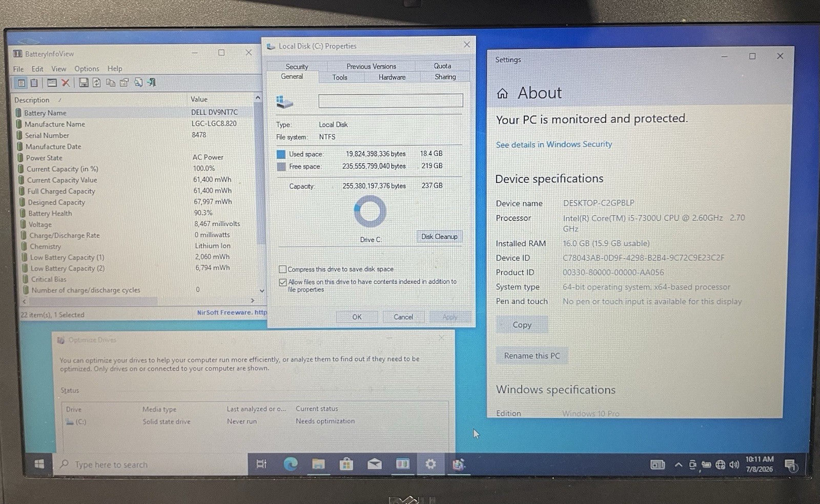Click the drive label text field in Disk Properties
Screen dimensions: 820x504
(x=391, y=100)
